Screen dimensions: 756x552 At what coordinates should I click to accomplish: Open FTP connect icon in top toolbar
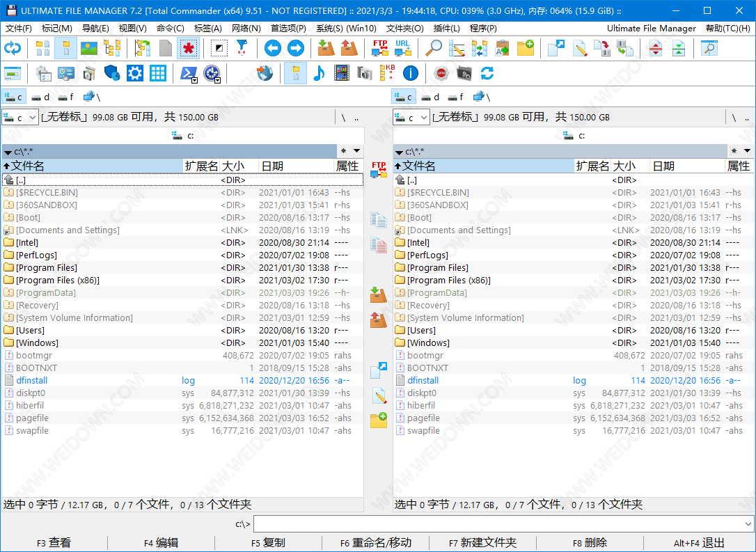pos(380,48)
